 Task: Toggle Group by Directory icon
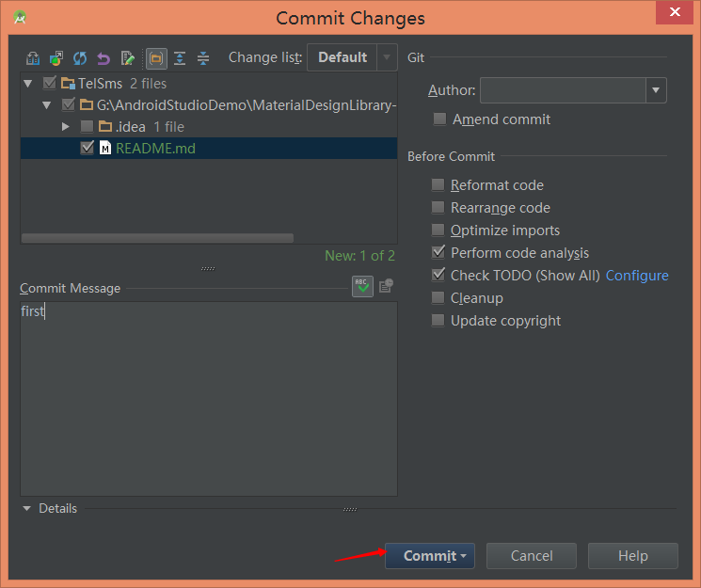156,58
